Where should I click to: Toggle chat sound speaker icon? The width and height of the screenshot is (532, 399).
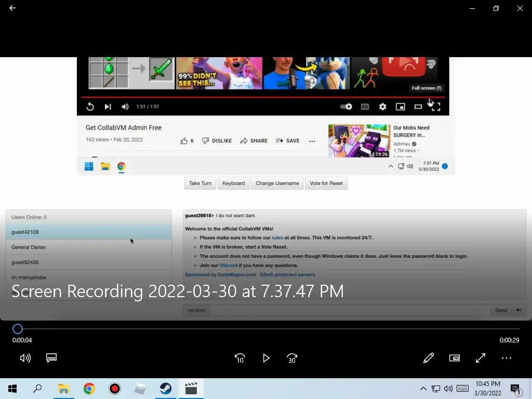(x=519, y=310)
